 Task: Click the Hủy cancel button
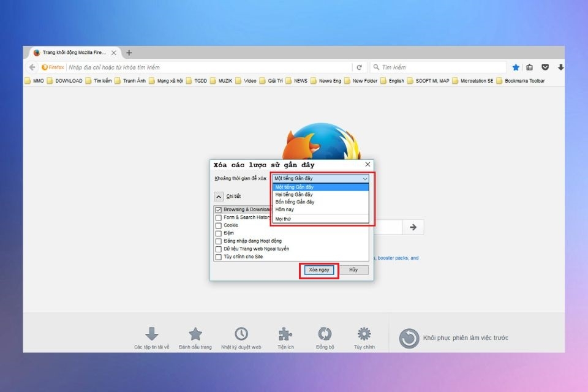353,269
